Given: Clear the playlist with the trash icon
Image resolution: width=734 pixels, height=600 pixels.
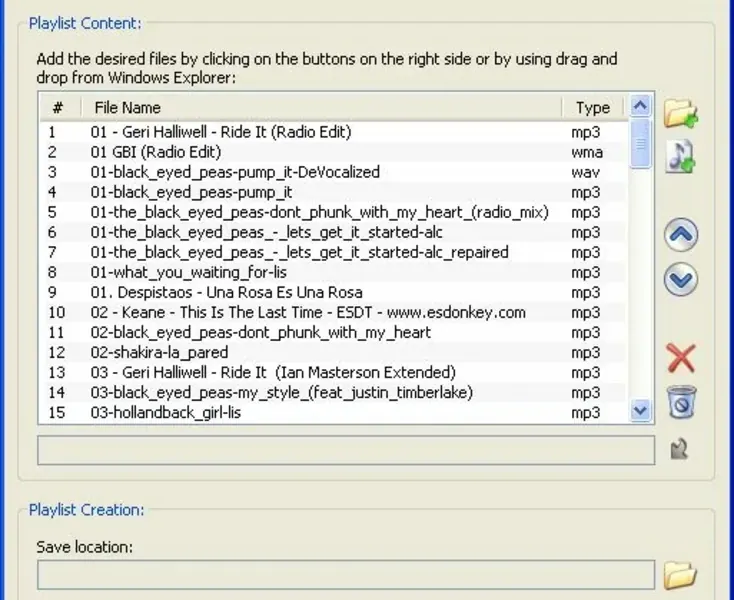Looking at the screenshot, I should pos(681,402).
